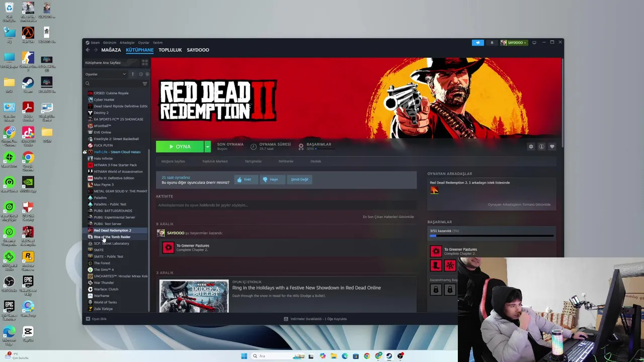Click the favorite heart icon
Screen dimensions: 644x362
pos(552,146)
